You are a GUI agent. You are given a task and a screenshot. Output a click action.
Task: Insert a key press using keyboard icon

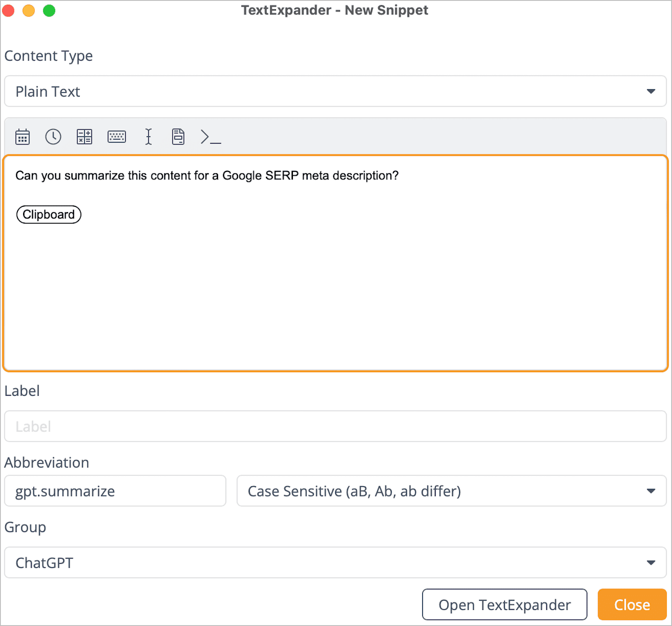tap(116, 136)
